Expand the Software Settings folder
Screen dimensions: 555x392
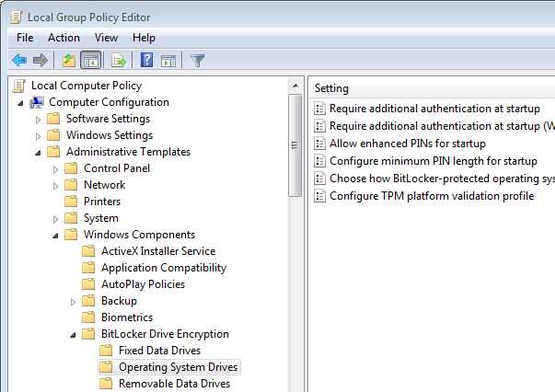tap(38, 120)
